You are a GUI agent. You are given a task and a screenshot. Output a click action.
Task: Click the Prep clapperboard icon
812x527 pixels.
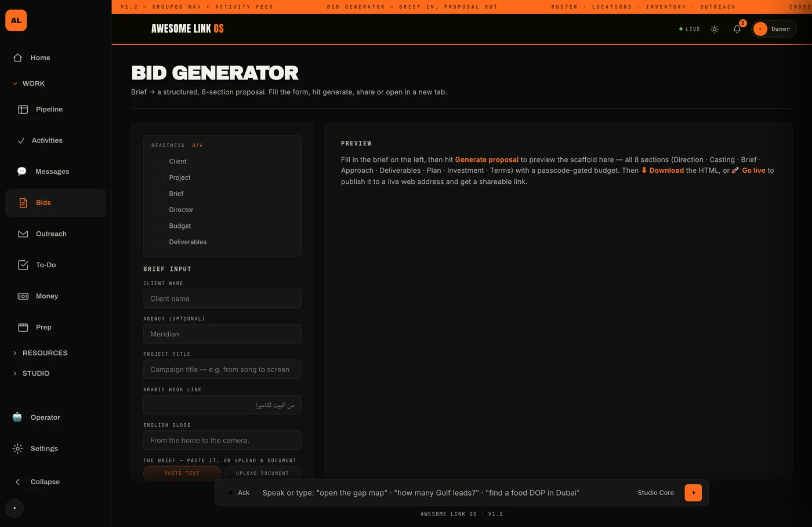click(23, 327)
